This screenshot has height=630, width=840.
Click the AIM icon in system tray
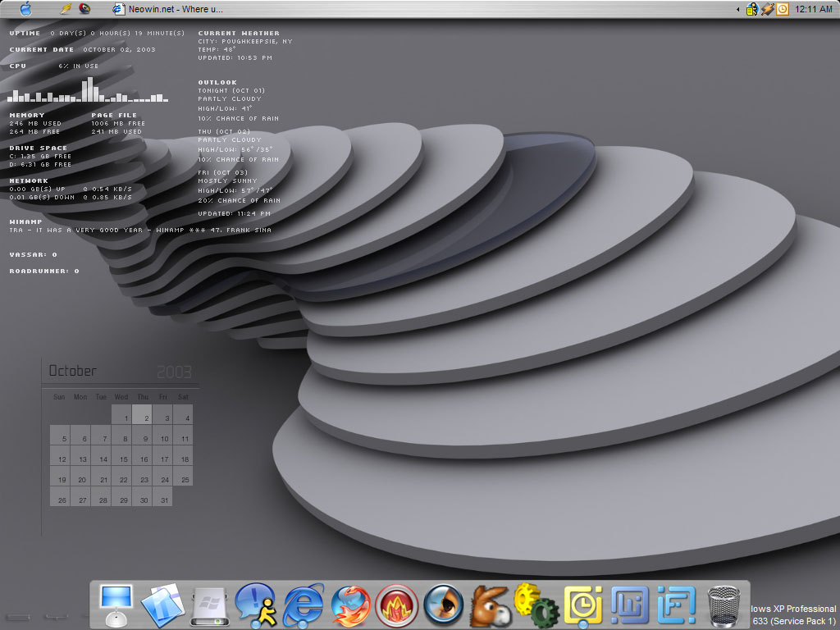click(x=751, y=9)
